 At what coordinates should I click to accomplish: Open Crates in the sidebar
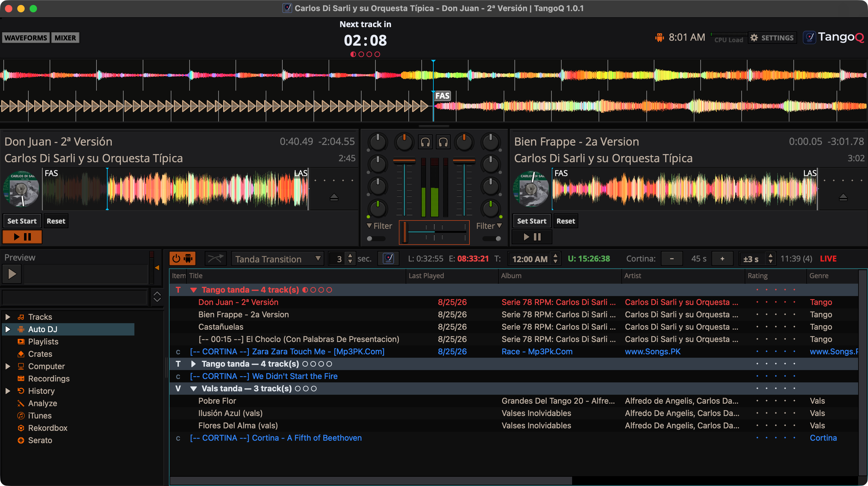point(40,354)
